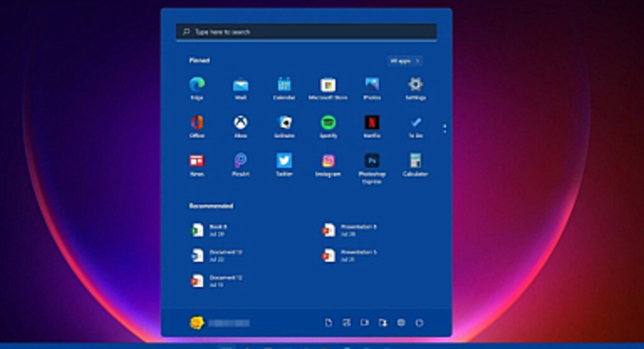
Task: Open the Documents folder icon beside the user account
Action: [x=328, y=323]
